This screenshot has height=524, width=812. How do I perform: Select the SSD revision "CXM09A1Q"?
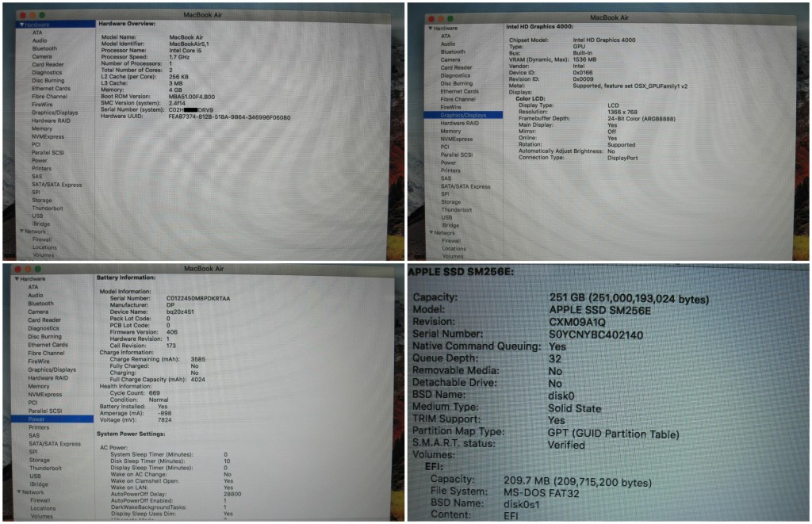pos(577,323)
